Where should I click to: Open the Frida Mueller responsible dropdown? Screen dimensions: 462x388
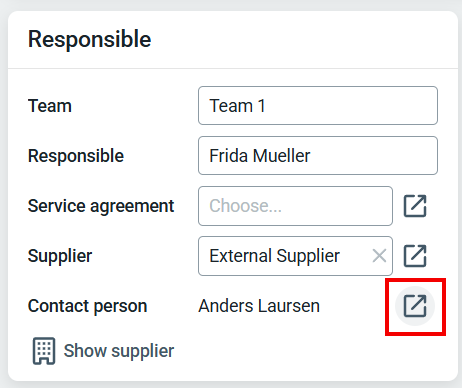click(x=318, y=155)
